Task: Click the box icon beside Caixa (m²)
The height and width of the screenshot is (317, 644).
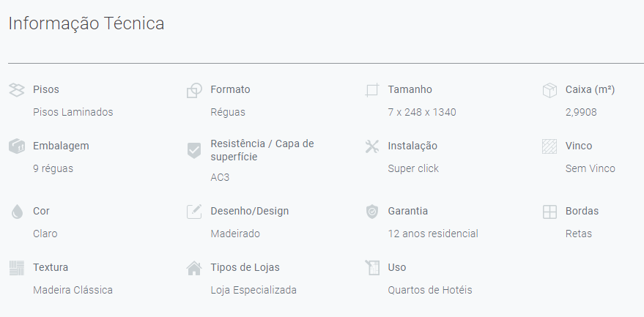Action: 549,90
